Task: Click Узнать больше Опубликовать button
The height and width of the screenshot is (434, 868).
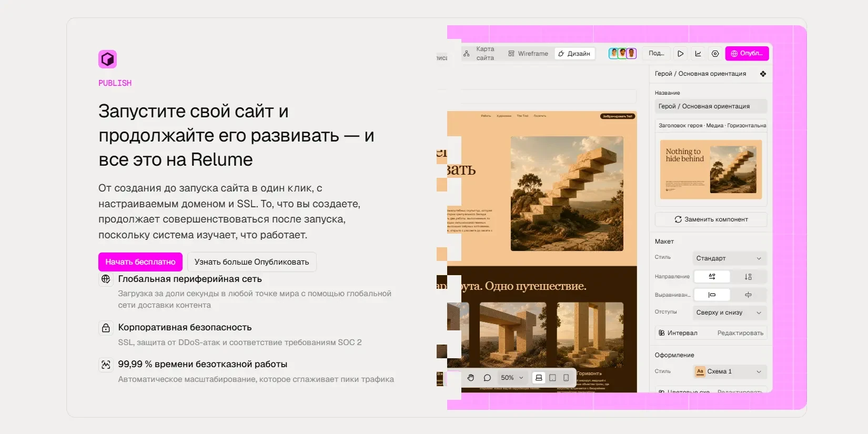Action: 252,262
